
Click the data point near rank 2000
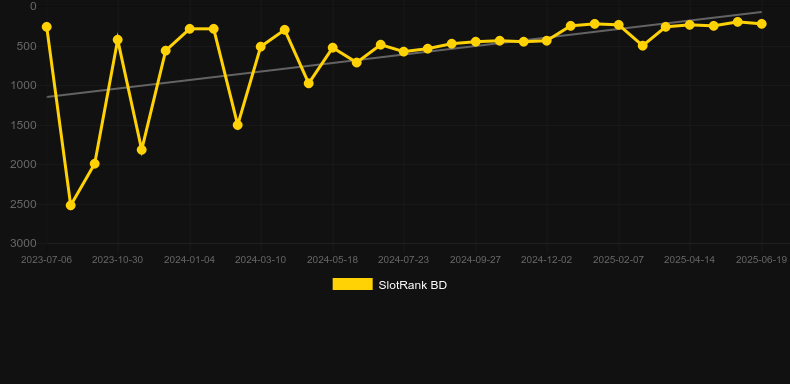[x=94, y=164]
